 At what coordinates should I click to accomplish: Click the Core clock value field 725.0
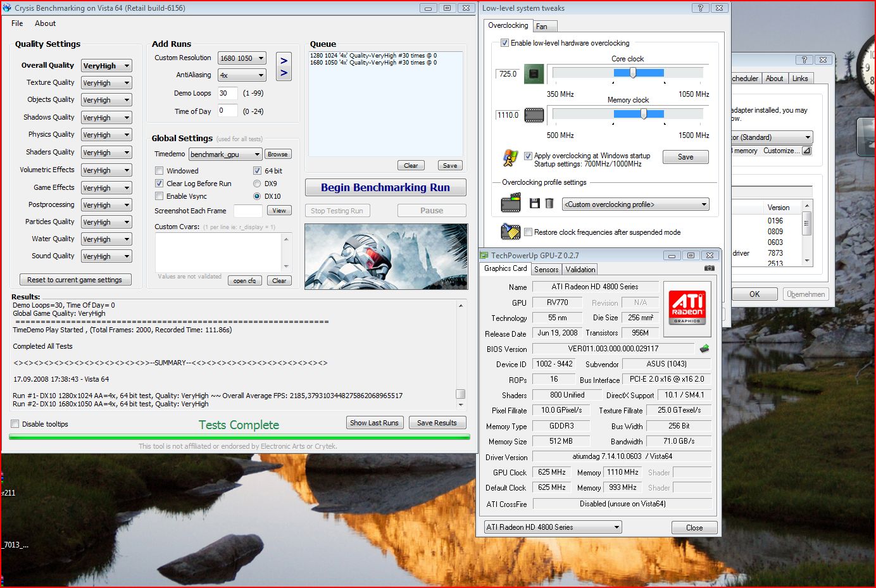[508, 74]
